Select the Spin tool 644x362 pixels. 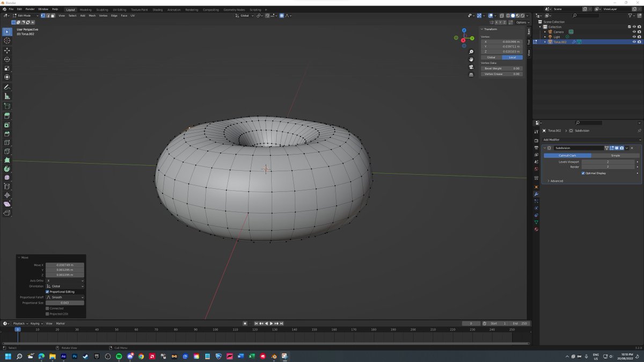(7, 169)
